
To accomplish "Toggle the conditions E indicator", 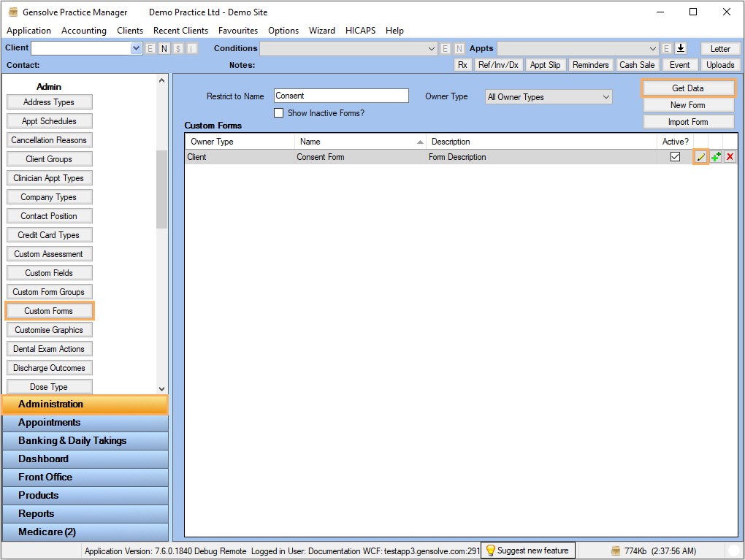I will click(446, 47).
